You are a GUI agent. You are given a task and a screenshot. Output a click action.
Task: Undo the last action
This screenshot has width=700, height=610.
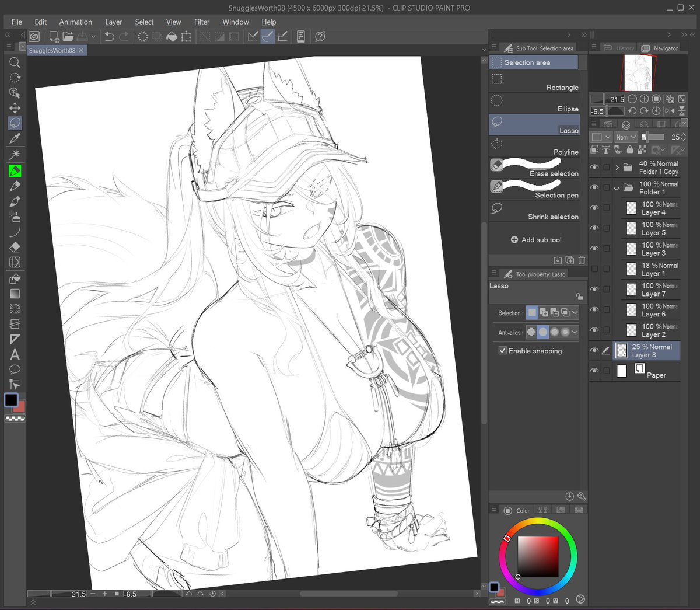click(109, 37)
